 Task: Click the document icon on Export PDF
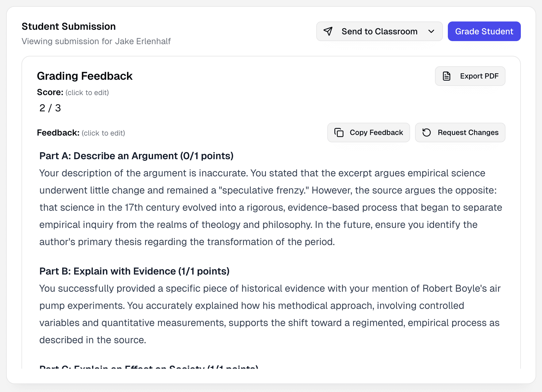coord(446,76)
